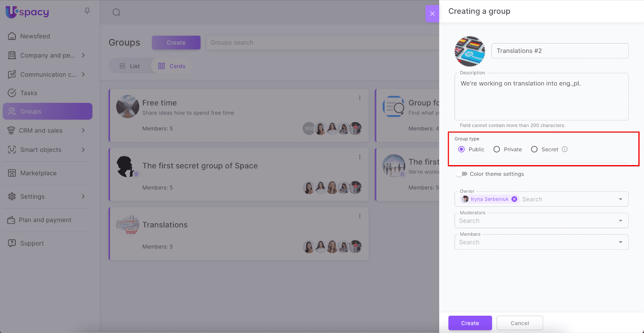The height and width of the screenshot is (333, 644).
Task: Click the Cancel button
Action: pos(519,323)
